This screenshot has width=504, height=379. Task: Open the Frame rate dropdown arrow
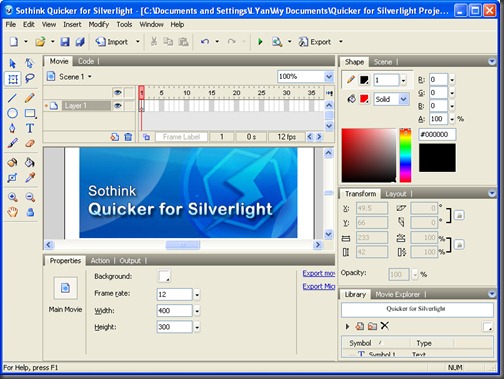[197, 295]
